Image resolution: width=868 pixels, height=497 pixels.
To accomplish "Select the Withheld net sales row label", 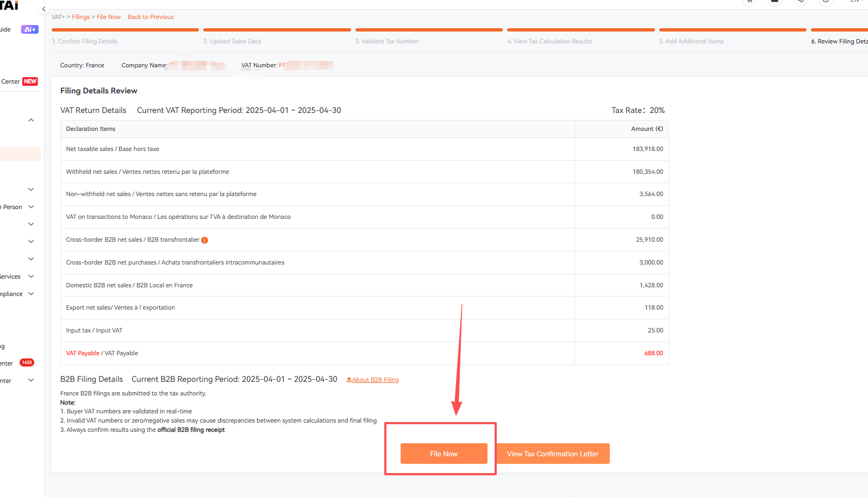I will coord(147,172).
